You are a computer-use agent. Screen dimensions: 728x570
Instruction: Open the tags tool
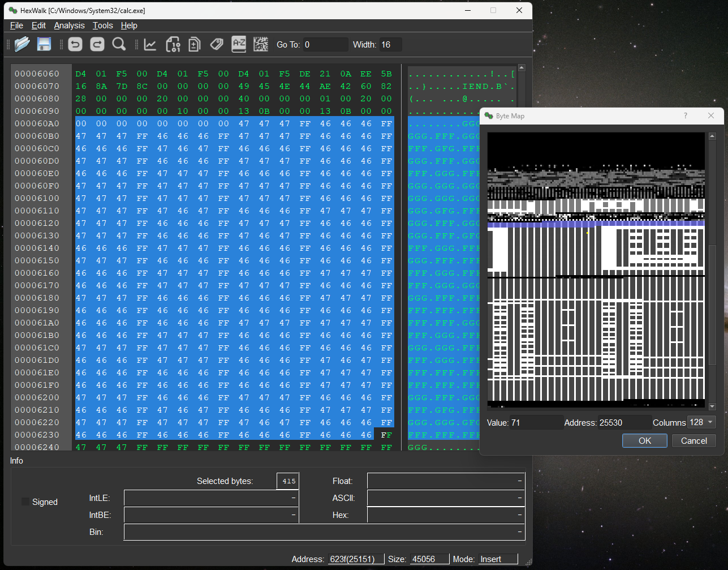pyautogui.click(x=217, y=44)
